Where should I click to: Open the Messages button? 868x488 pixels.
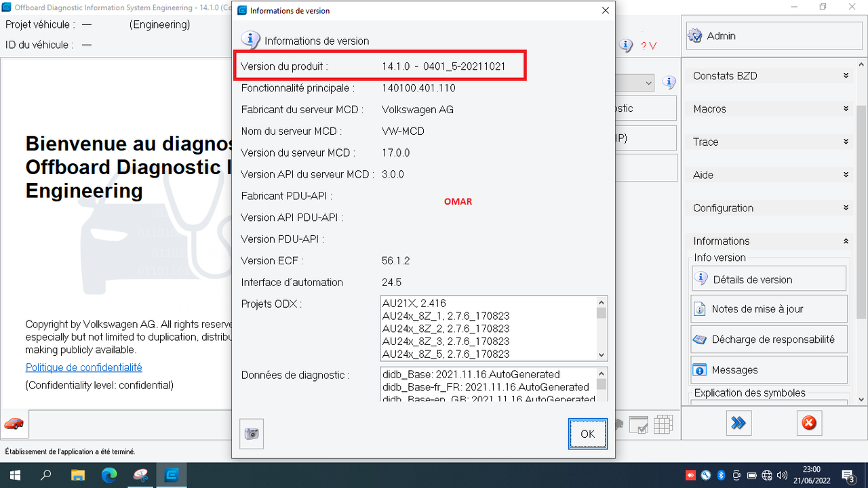pos(768,370)
